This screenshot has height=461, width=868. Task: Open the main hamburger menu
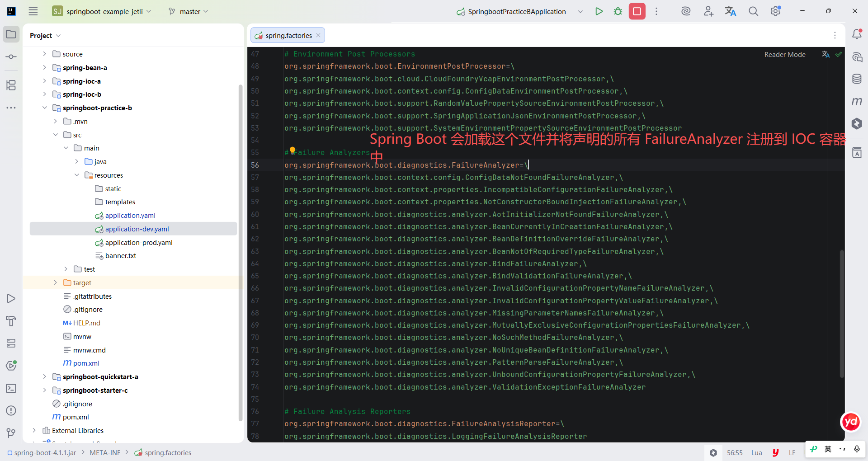[x=33, y=11]
